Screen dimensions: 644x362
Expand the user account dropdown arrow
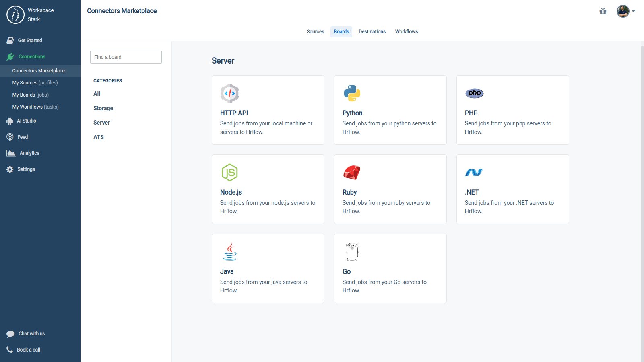pyautogui.click(x=634, y=11)
